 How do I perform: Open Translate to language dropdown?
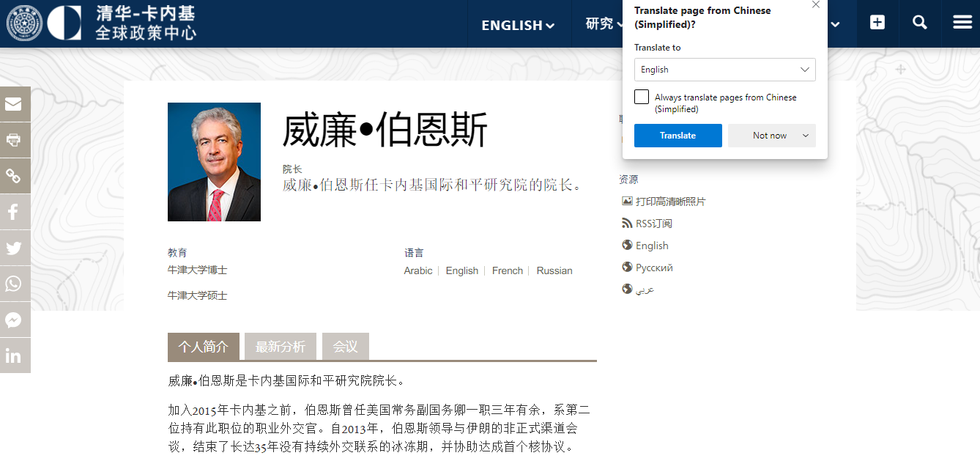click(x=725, y=70)
